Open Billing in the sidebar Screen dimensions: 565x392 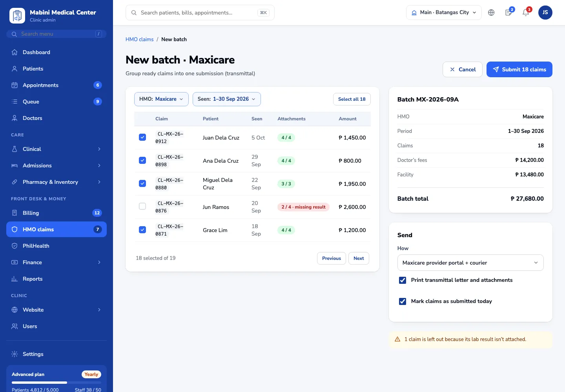click(56, 213)
